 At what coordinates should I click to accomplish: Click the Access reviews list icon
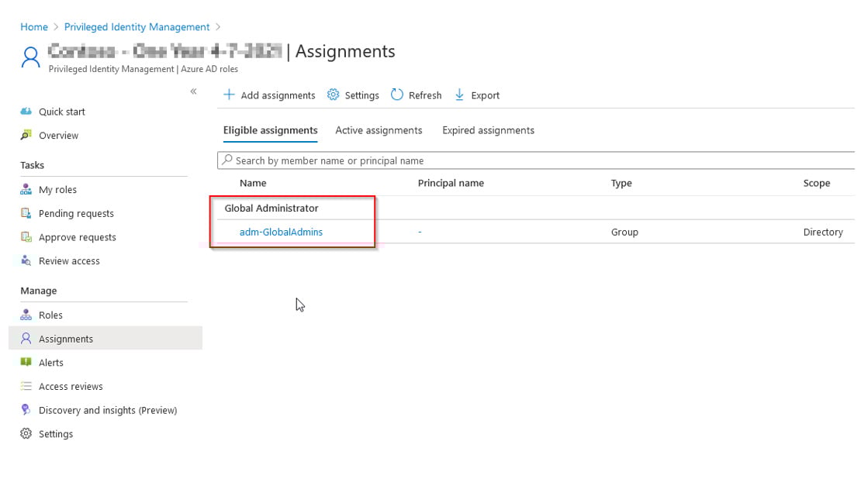tap(26, 386)
